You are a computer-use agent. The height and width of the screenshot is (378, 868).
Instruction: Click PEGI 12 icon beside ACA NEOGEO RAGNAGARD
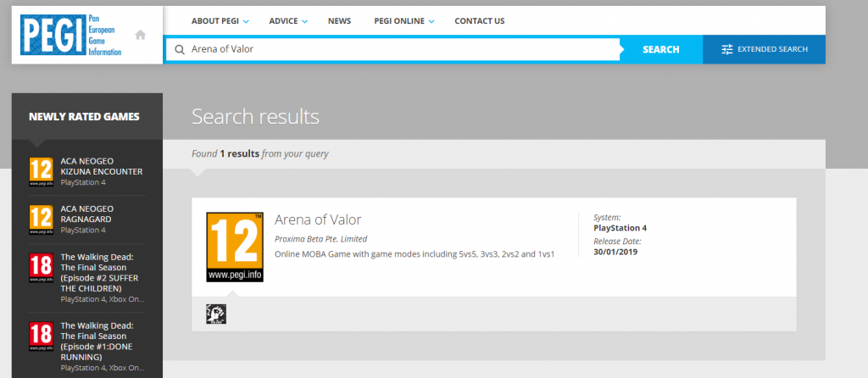(41, 220)
